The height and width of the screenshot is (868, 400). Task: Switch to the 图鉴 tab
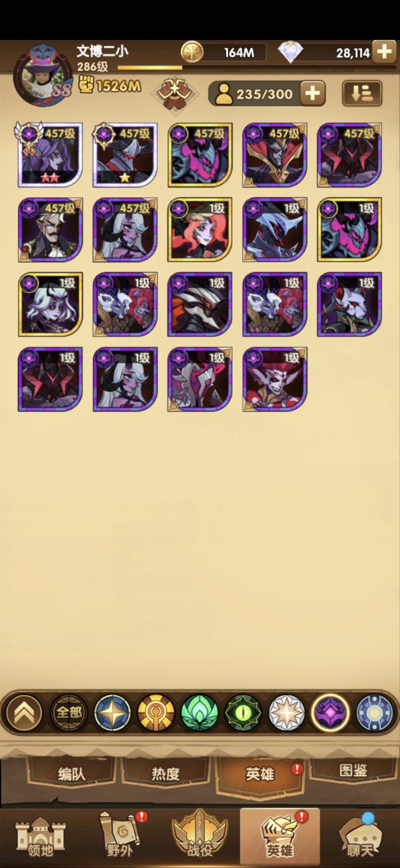click(x=353, y=770)
